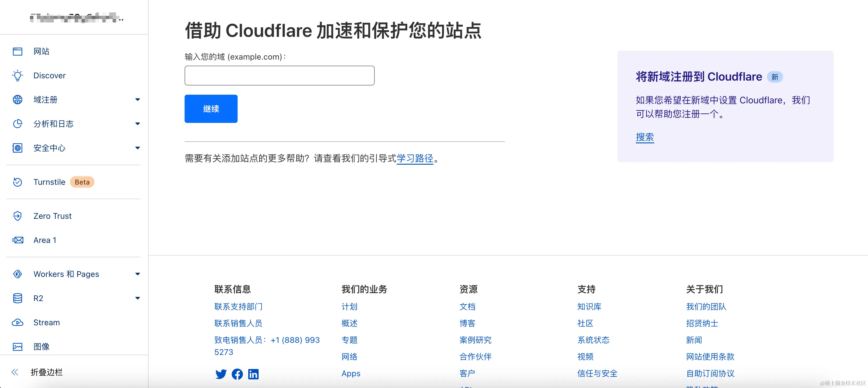Open the 学习路径 link
Screen dimensions: 868x388
pos(415,158)
